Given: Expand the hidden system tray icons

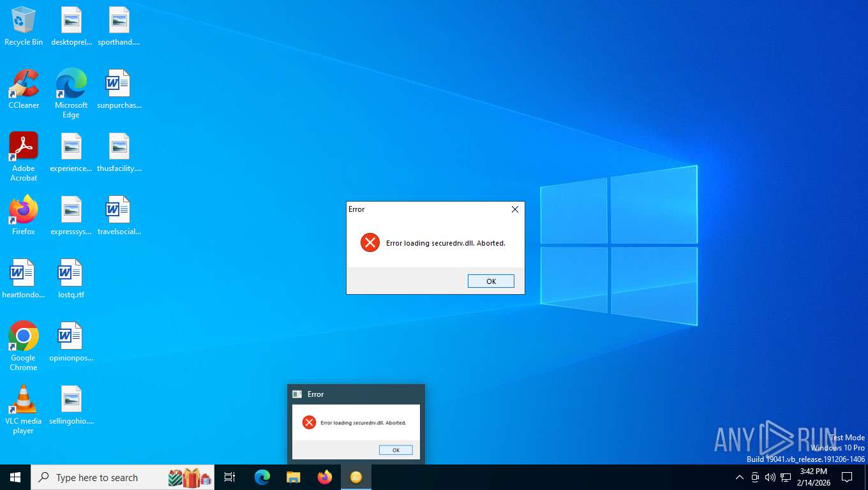Looking at the screenshot, I should 740,477.
